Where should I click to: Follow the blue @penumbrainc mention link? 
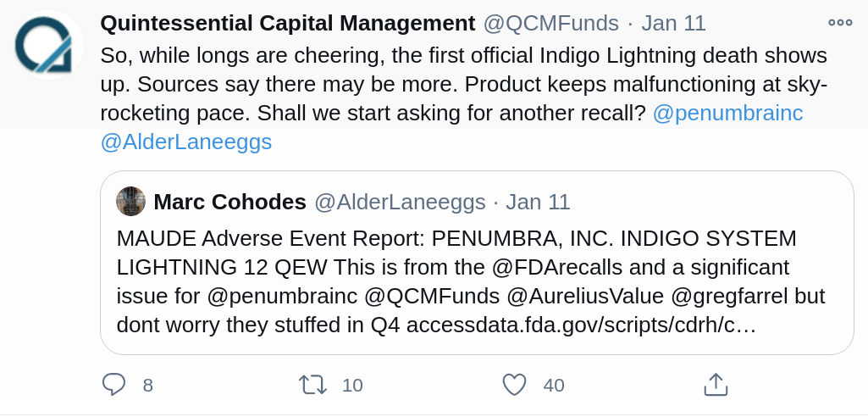click(727, 113)
